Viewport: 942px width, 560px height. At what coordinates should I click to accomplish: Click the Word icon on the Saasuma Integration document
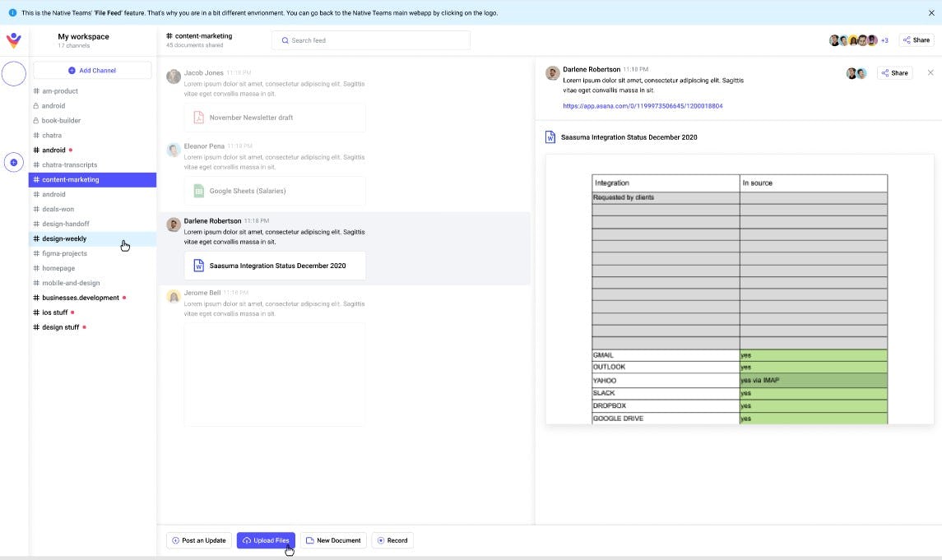tap(197, 265)
